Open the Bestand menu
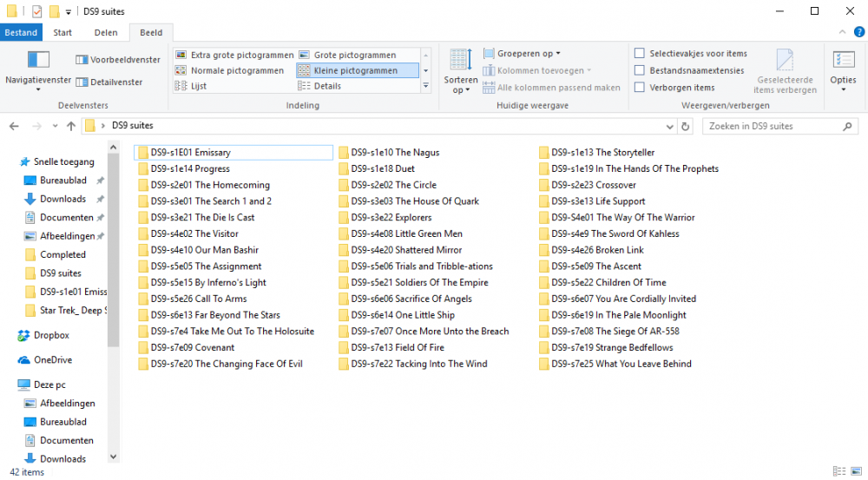Screen dimensions: 868x480 21,32
